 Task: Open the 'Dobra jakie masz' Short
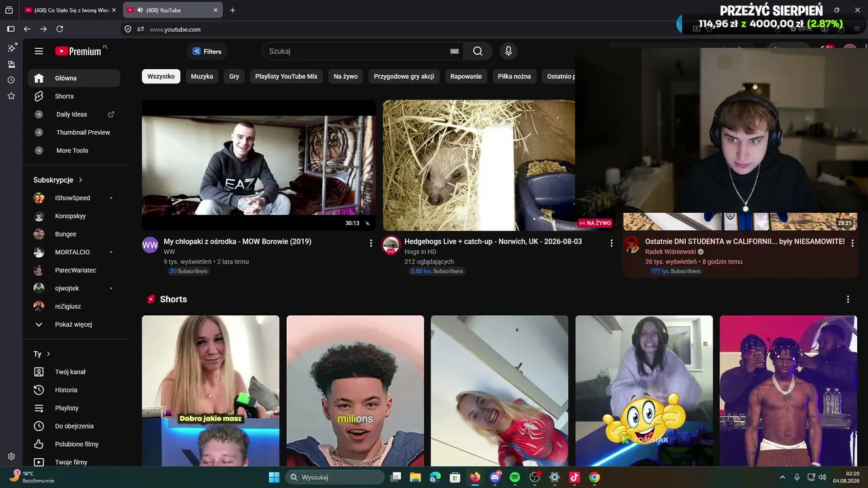(210, 391)
